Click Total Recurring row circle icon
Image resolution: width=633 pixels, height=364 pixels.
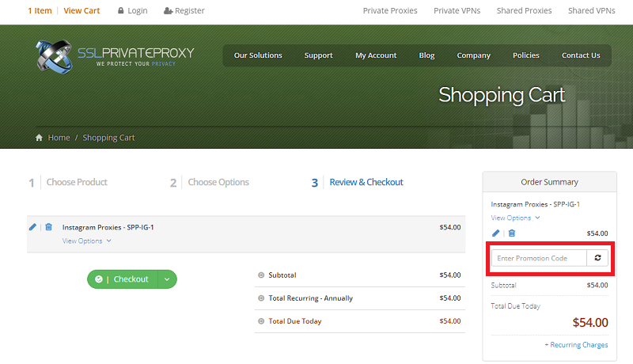click(261, 298)
